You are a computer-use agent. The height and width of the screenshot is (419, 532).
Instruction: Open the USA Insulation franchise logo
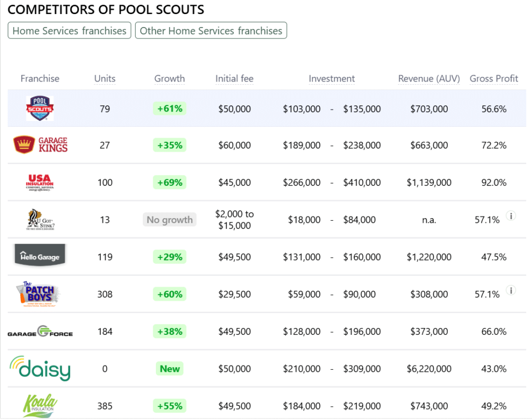tap(39, 183)
